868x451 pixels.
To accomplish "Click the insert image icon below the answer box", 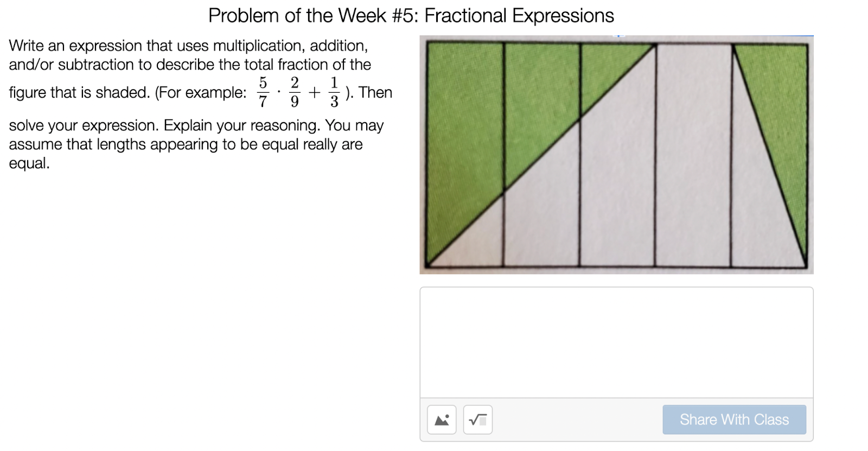I will point(442,420).
